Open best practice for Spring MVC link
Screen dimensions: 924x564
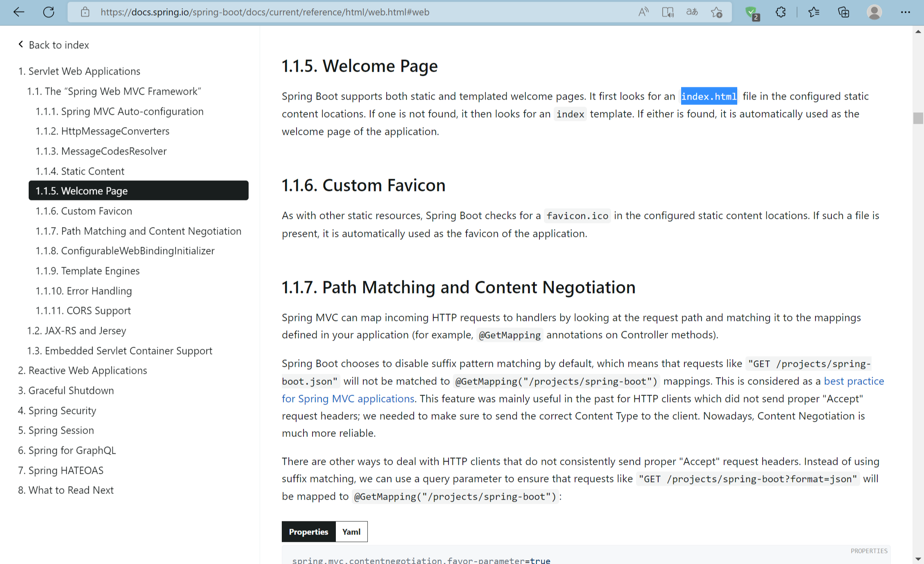pos(854,381)
